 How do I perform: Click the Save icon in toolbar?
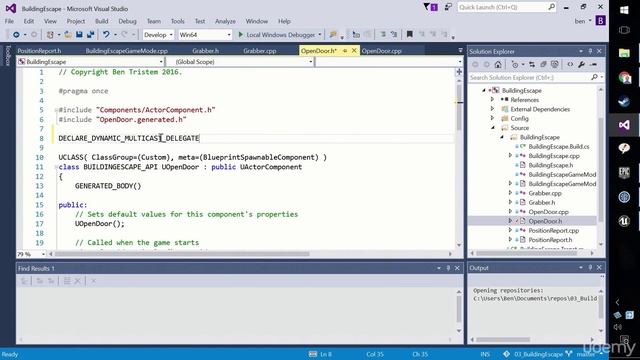tap(79, 35)
